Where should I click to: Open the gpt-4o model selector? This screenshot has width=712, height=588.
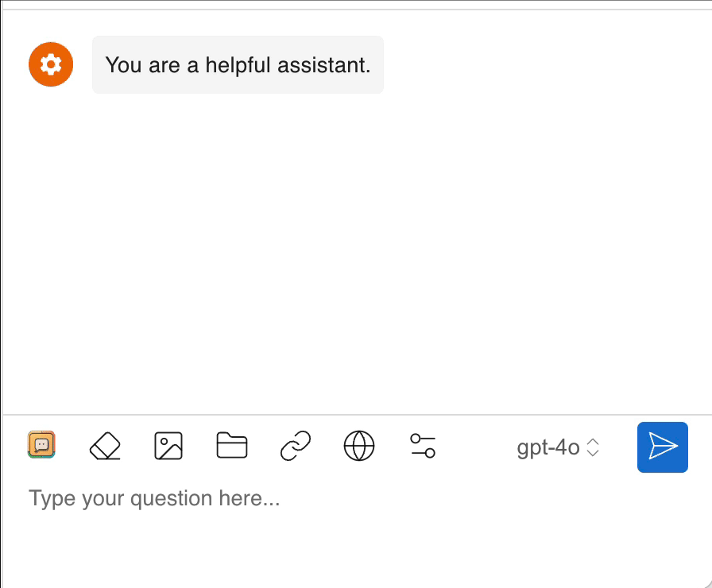click(557, 447)
